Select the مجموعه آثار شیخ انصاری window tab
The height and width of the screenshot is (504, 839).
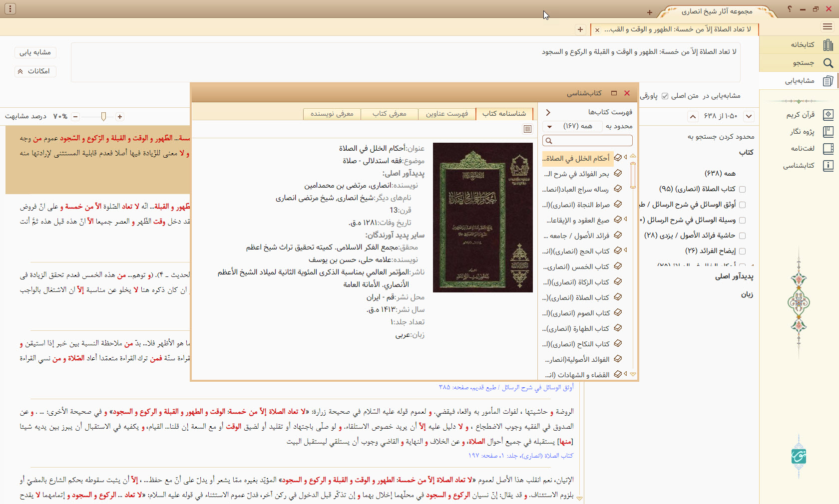click(717, 11)
